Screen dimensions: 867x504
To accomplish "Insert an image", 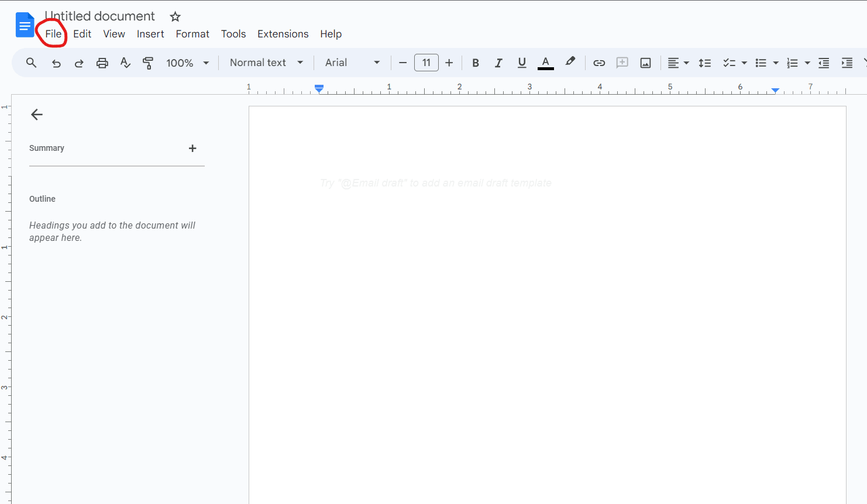I will coord(645,63).
